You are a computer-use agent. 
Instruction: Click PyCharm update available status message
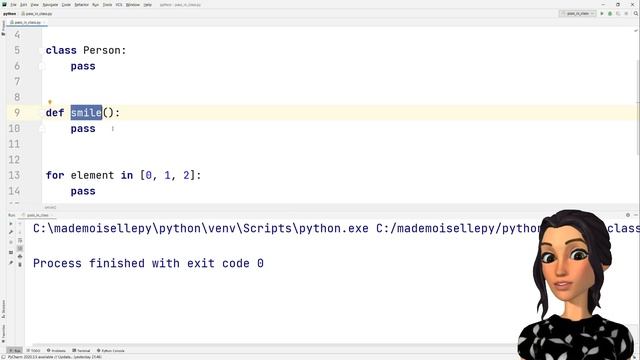tap(54, 357)
